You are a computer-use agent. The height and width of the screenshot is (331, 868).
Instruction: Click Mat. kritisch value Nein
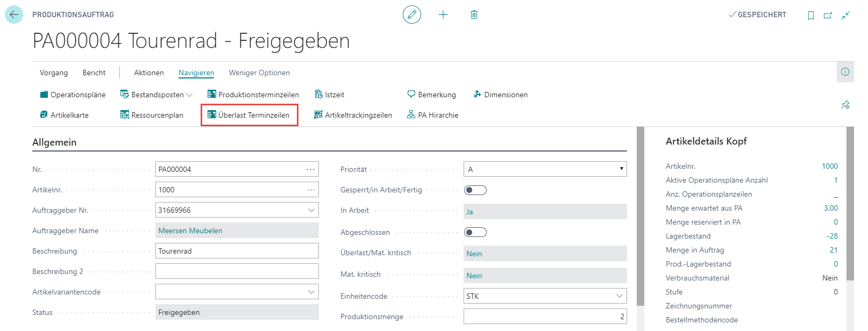coord(474,276)
